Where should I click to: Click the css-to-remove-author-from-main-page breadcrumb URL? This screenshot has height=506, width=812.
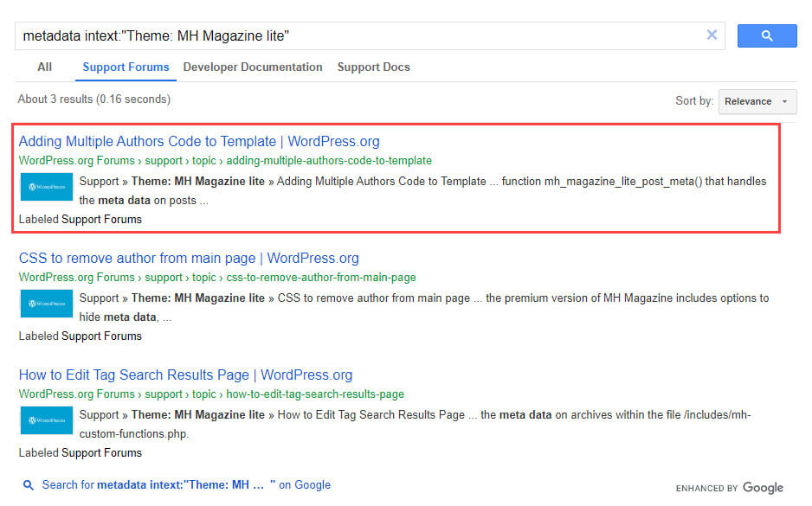point(321,278)
